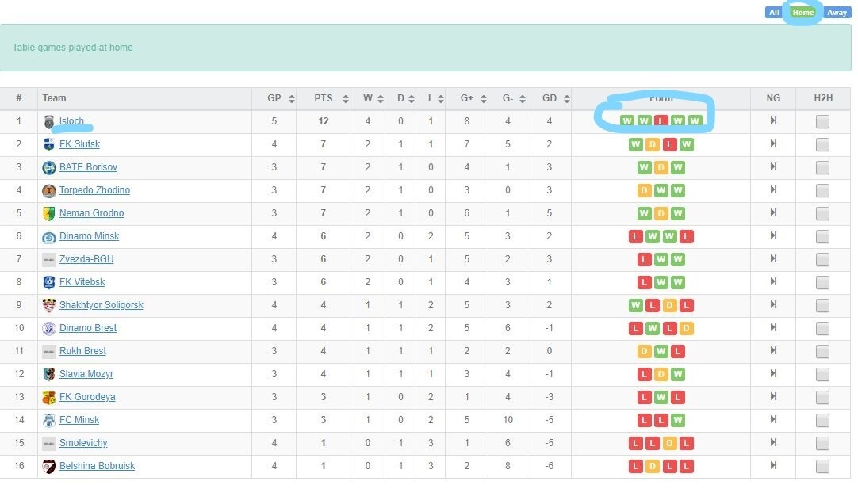Click the Shakhtyor Soligorsk team crest

(x=49, y=305)
